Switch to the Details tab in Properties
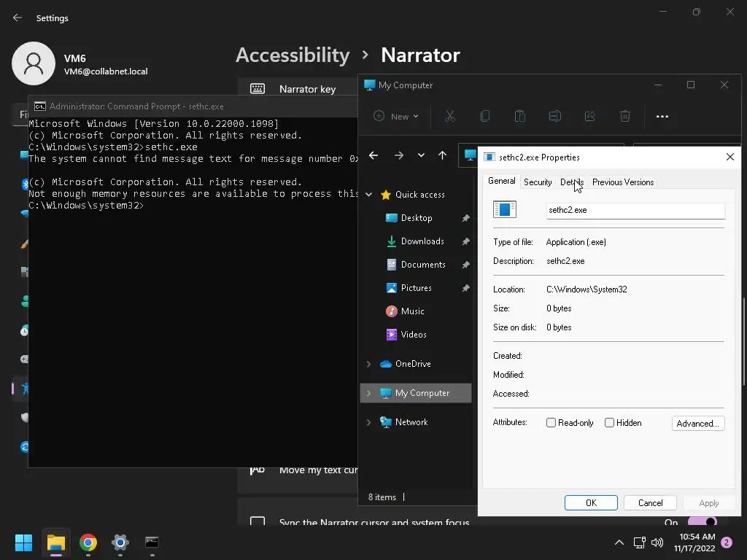This screenshot has width=747, height=560. [x=572, y=182]
